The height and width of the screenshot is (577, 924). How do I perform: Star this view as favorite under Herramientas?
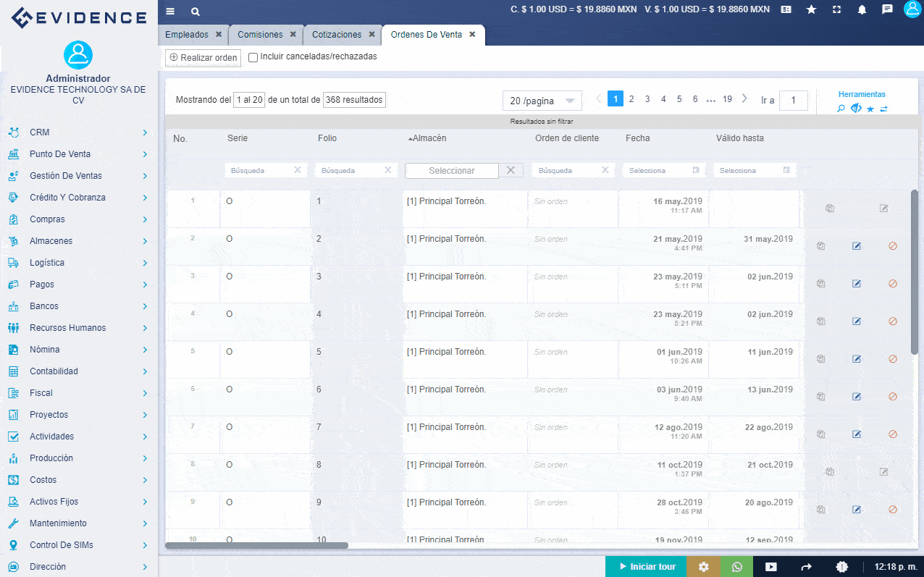click(870, 108)
